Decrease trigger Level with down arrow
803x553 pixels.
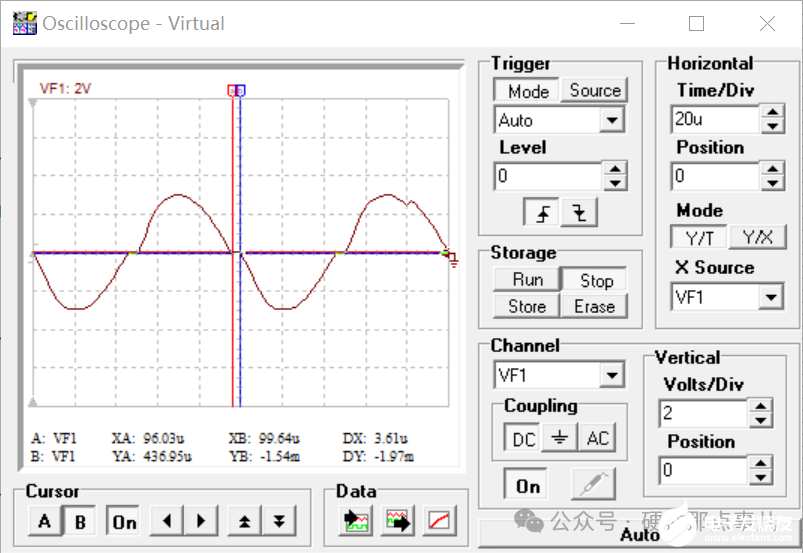615,183
